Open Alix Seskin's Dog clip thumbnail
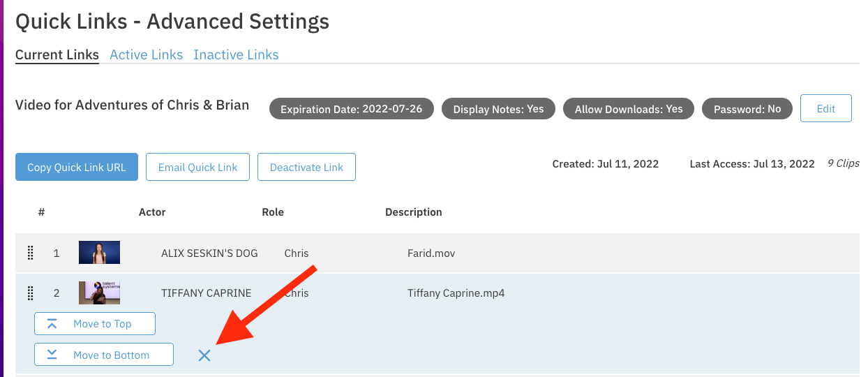868x377 pixels. 99,253
